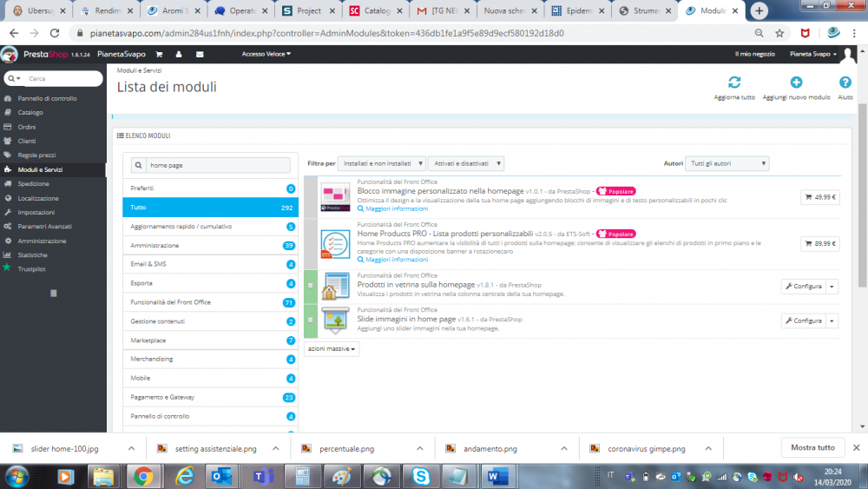Click Configura for Slide immagini in home page
The width and height of the screenshot is (868, 489).
(x=803, y=320)
